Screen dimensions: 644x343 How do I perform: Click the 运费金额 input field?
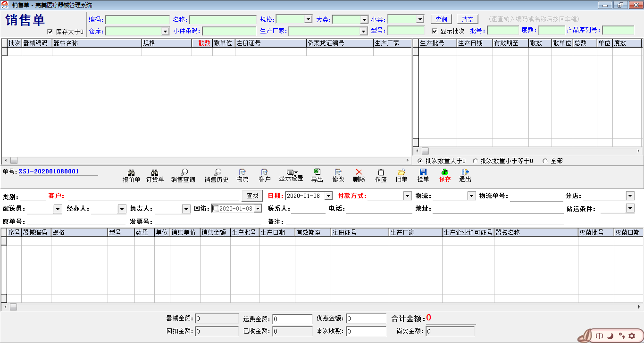[x=292, y=319]
